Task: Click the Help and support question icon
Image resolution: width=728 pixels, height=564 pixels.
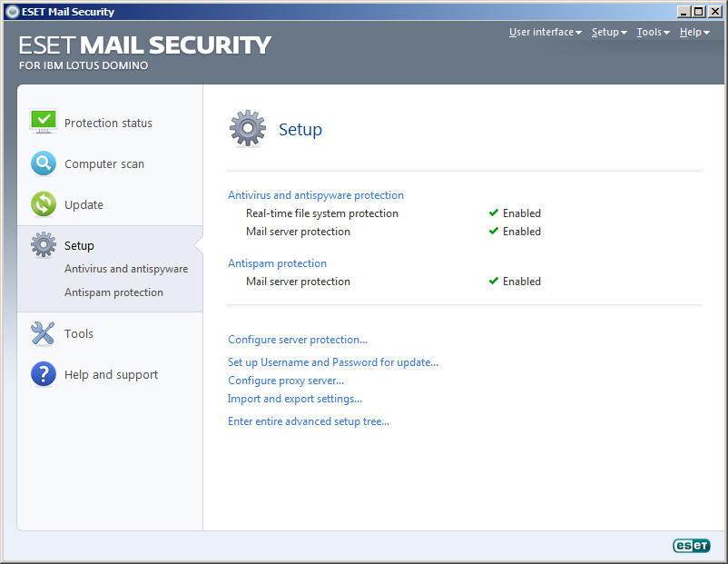Action: coord(44,374)
